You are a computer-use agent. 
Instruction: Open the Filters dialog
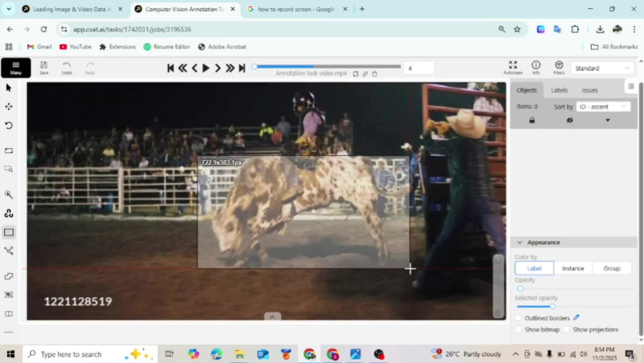click(x=558, y=68)
